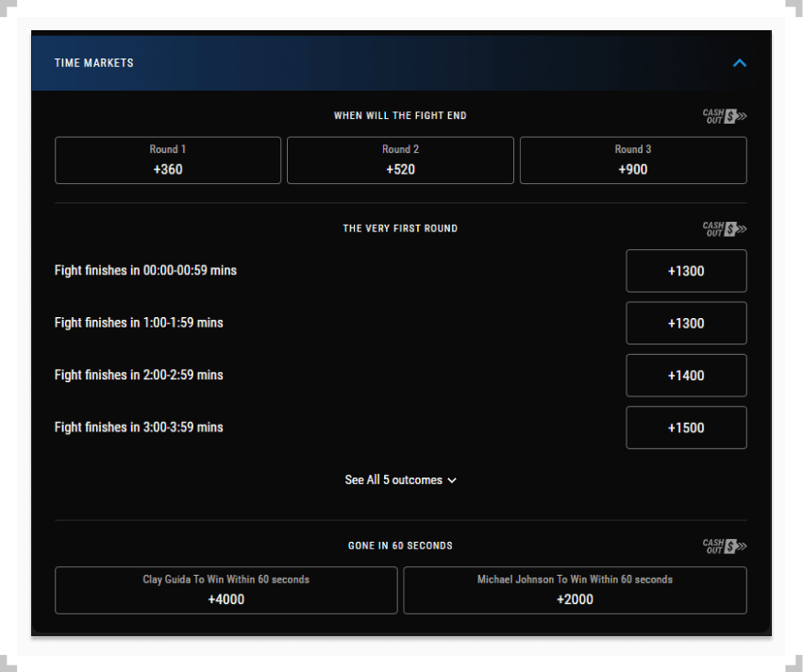Bet Michael Johnson to win within 60 seconds
Image resolution: width=803 pixels, height=672 pixels.
[575, 590]
